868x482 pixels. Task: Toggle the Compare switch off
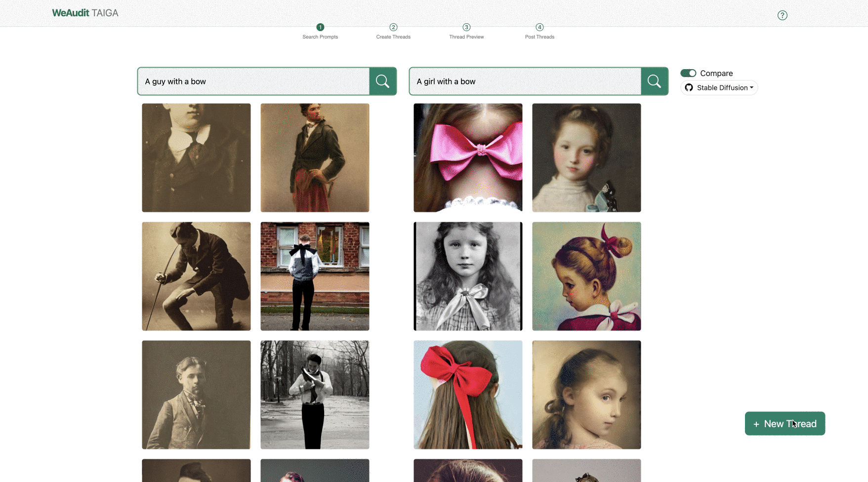(688, 73)
